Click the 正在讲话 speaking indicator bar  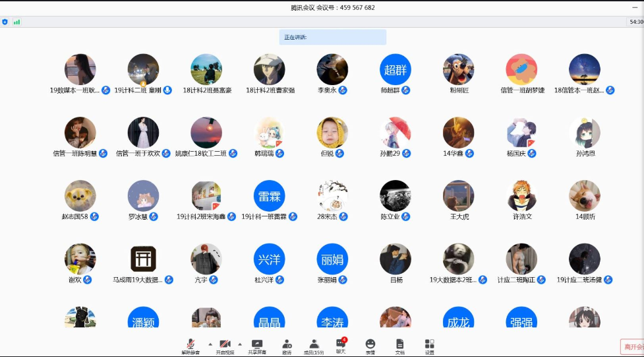[332, 37]
